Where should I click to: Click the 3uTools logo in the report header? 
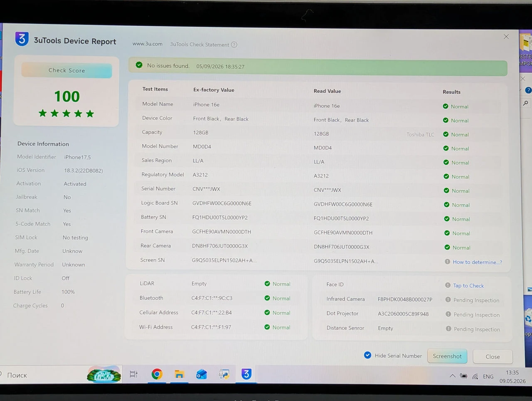tap(22, 39)
